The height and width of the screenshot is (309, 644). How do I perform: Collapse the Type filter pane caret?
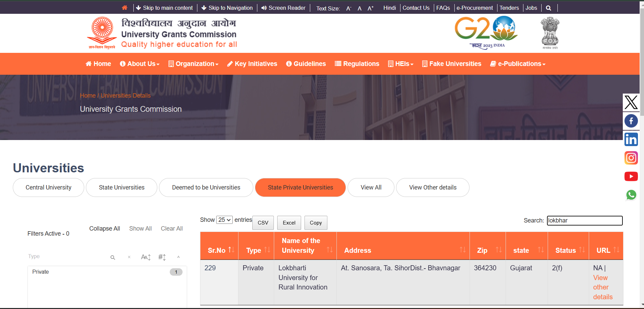(x=179, y=257)
